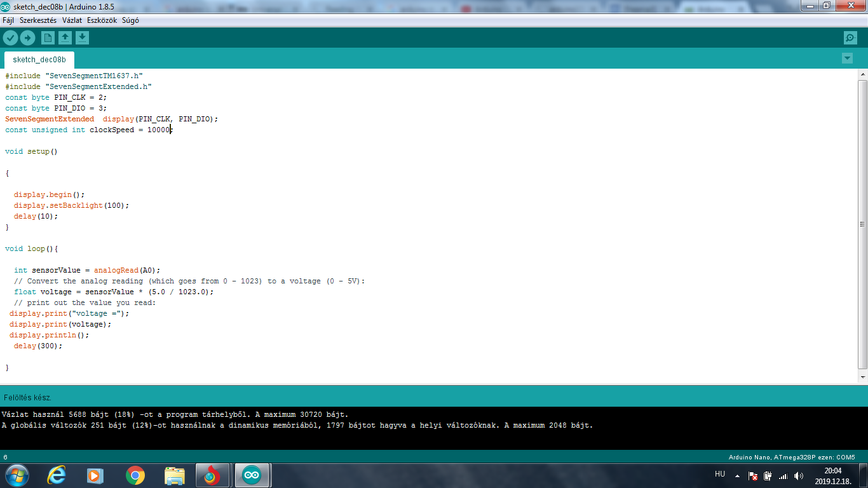Click the 'void setup()' line
The height and width of the screenshot is (488, 868).
[31, 151]
